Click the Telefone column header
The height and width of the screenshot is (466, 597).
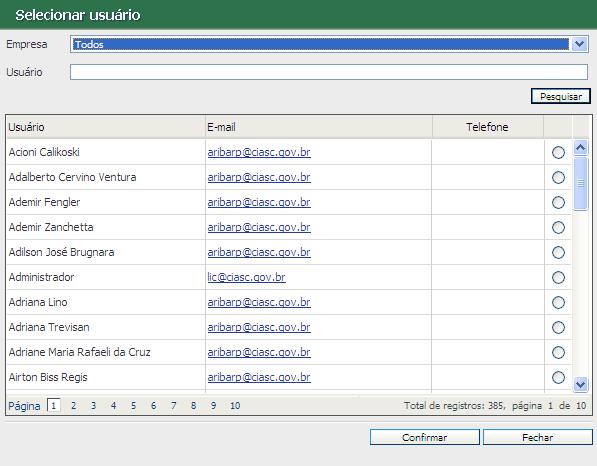pos(487,127)
